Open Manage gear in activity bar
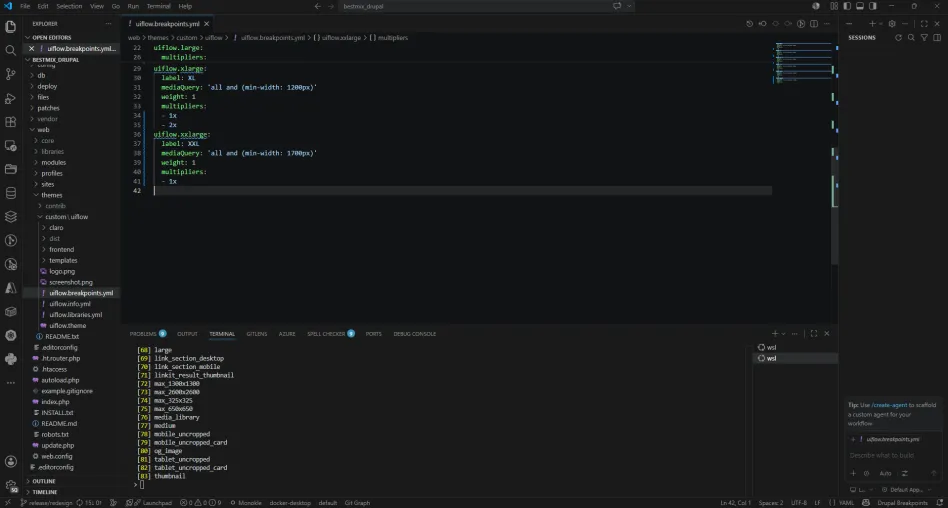This screenshot has width=948, height=508. (10, 486)
